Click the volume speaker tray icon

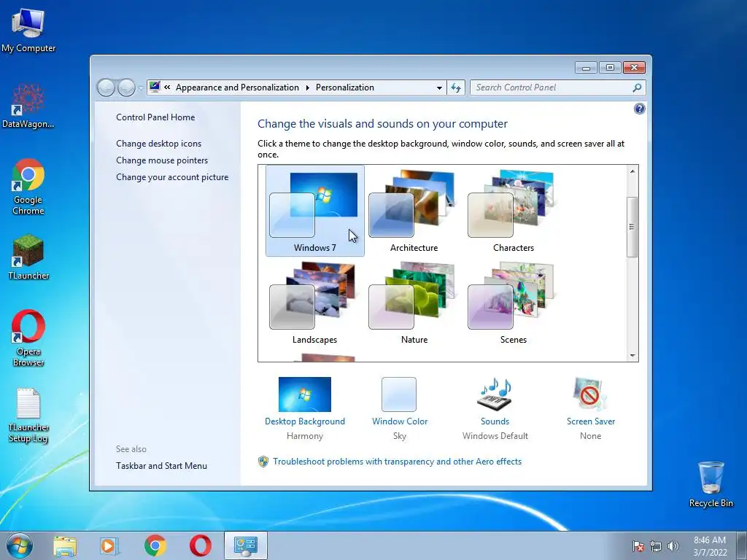pyautogui.click(x=673, y=546)
